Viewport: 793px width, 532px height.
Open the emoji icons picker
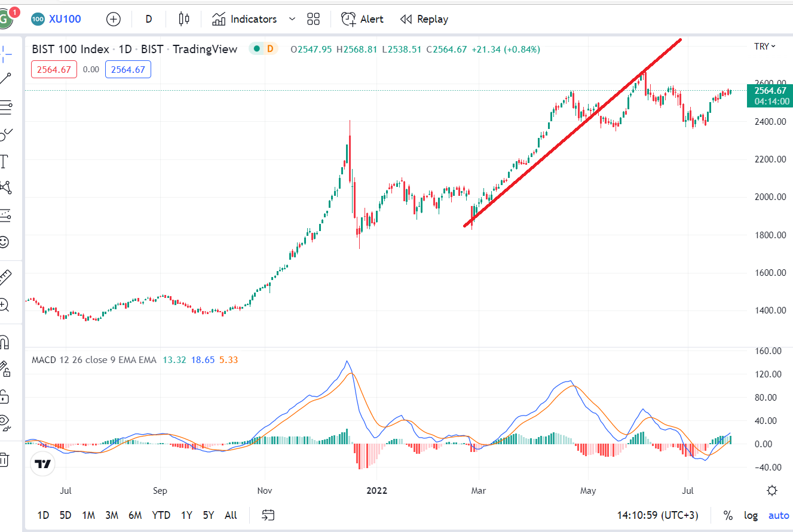tap(4, 242)
